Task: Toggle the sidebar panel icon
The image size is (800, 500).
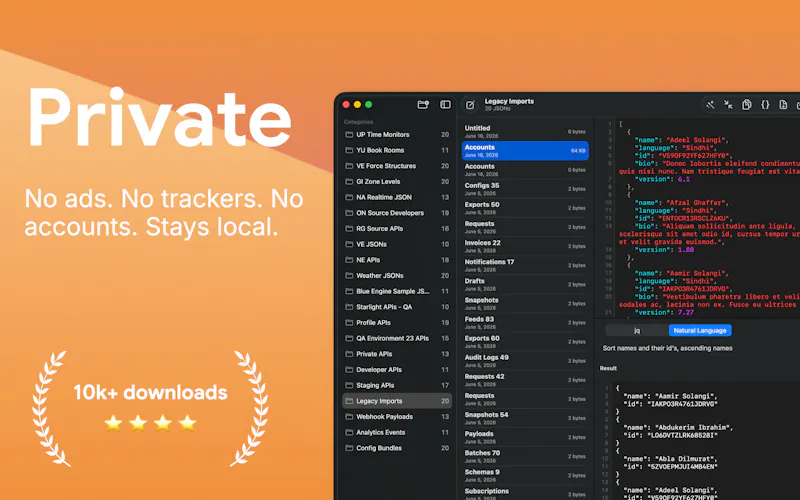Action: point(445,105)
